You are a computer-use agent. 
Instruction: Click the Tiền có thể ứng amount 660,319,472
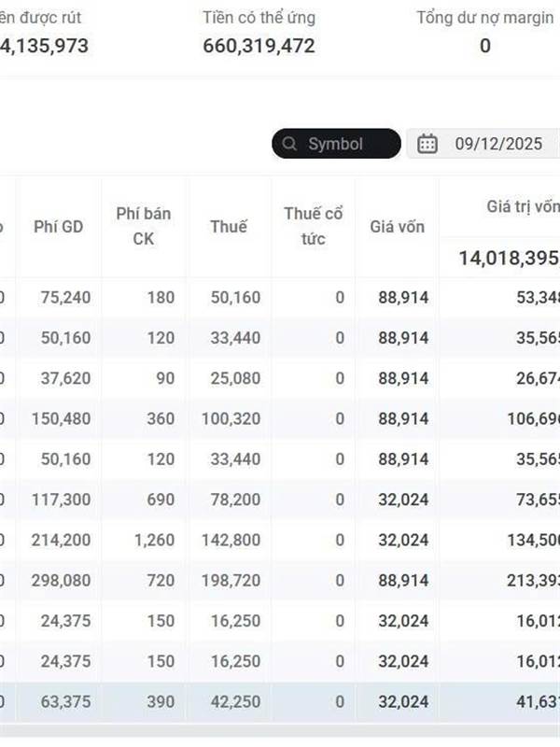coord(259,46)
